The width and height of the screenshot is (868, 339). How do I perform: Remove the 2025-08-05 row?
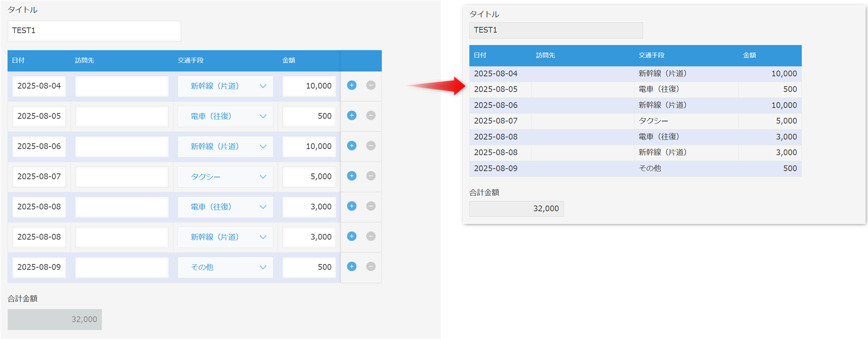click(x=371, y=116)
